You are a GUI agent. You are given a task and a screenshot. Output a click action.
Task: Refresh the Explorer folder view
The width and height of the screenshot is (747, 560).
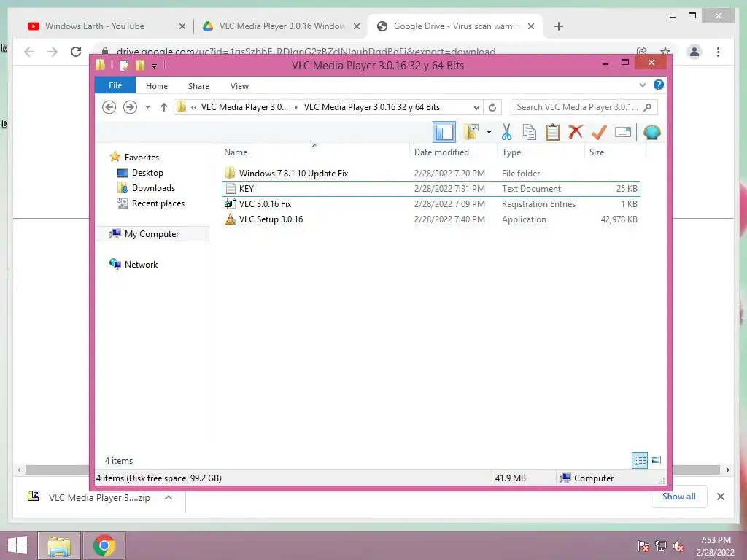tap(492, 108)
